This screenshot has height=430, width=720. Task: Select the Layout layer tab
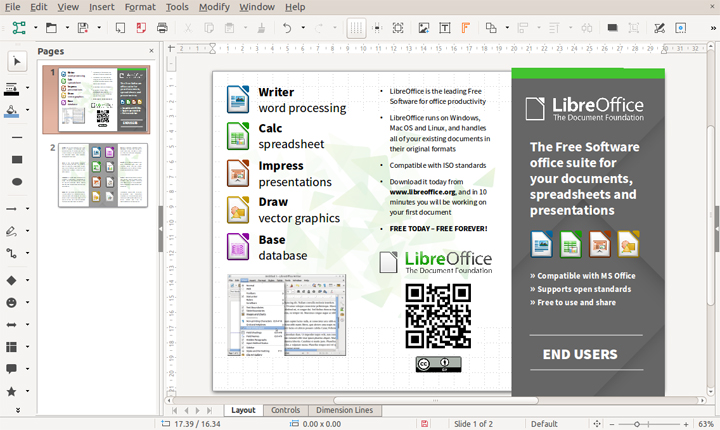(243, 410)
